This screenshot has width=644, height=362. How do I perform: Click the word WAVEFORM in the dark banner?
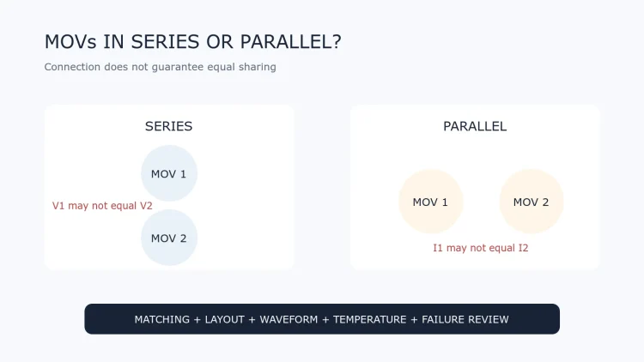pos(289,319)
